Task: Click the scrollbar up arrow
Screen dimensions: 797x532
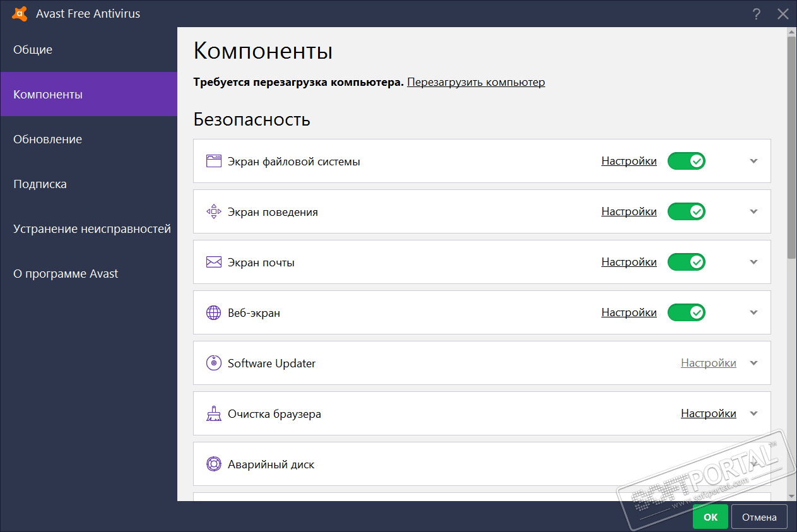Action: pyautogui.click(x=792, y=32)
